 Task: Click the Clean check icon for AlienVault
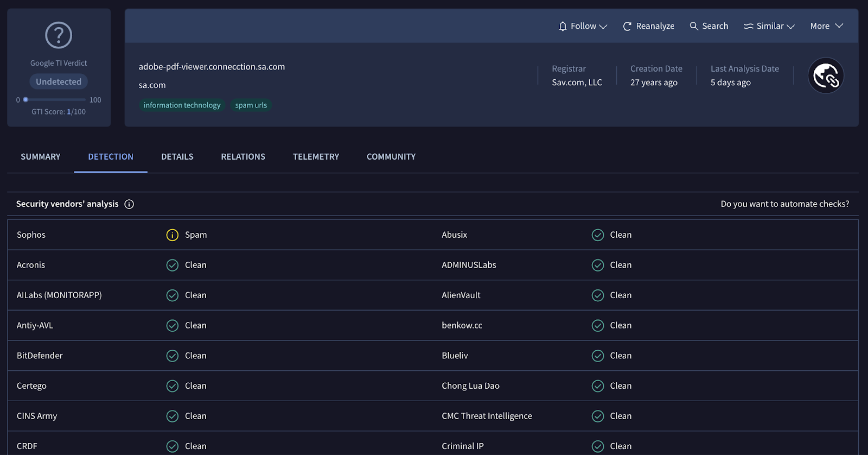(x=598, y=295)
